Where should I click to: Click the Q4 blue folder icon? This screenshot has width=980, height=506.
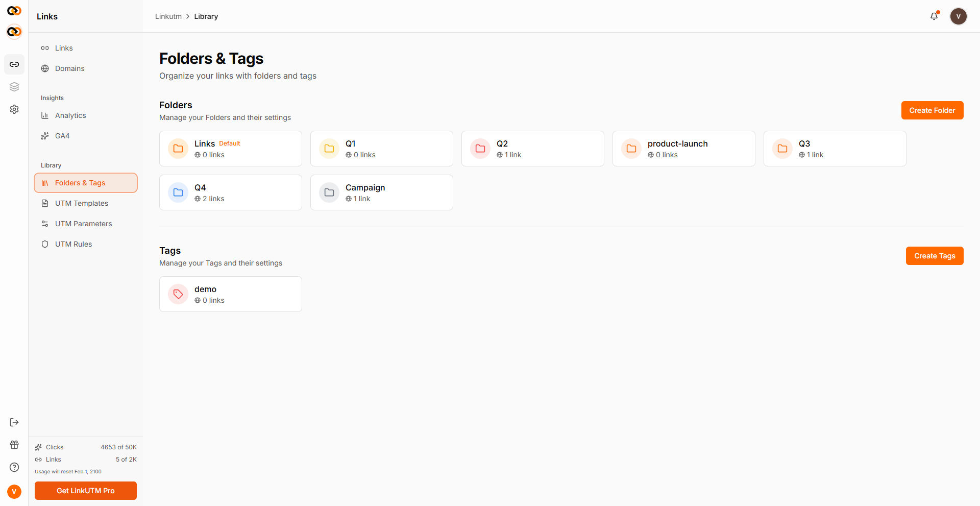[x=178, y=192]
